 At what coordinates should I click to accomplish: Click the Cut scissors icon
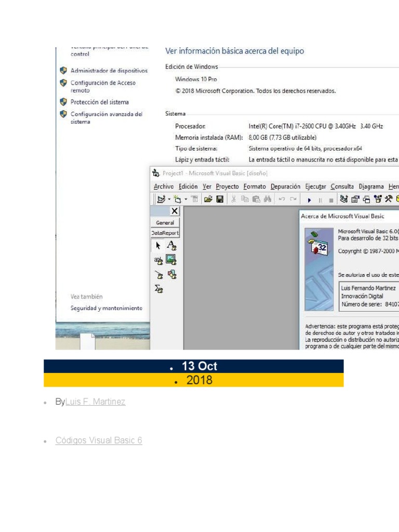click(233, 199)
